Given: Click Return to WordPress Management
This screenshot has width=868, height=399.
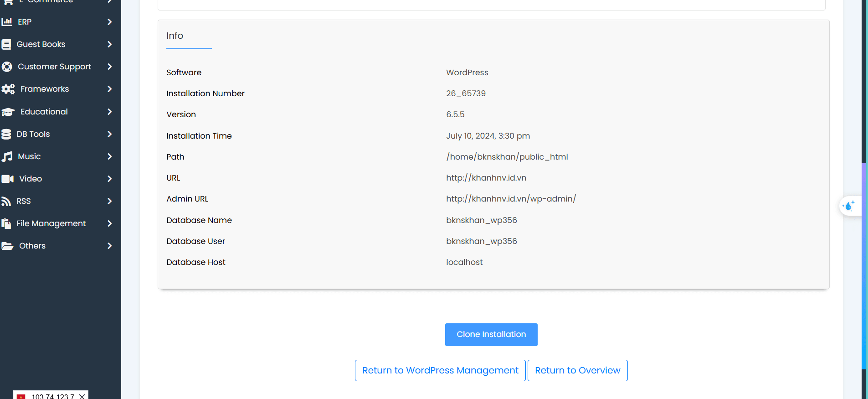Looking at the screenshot, I should 440,370.
